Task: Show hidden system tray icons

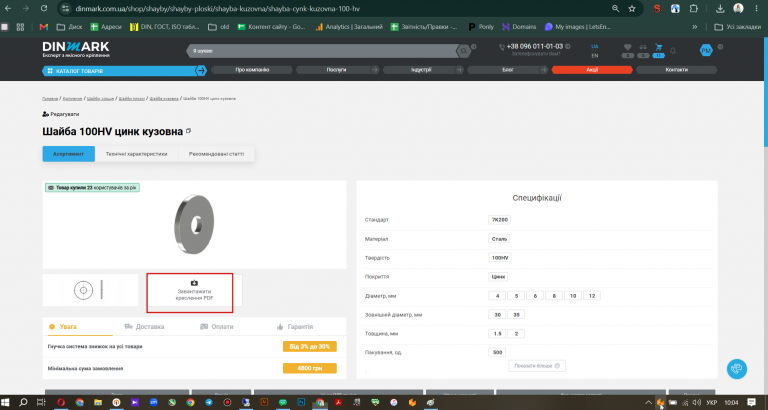Action: [x=648, y=403]
